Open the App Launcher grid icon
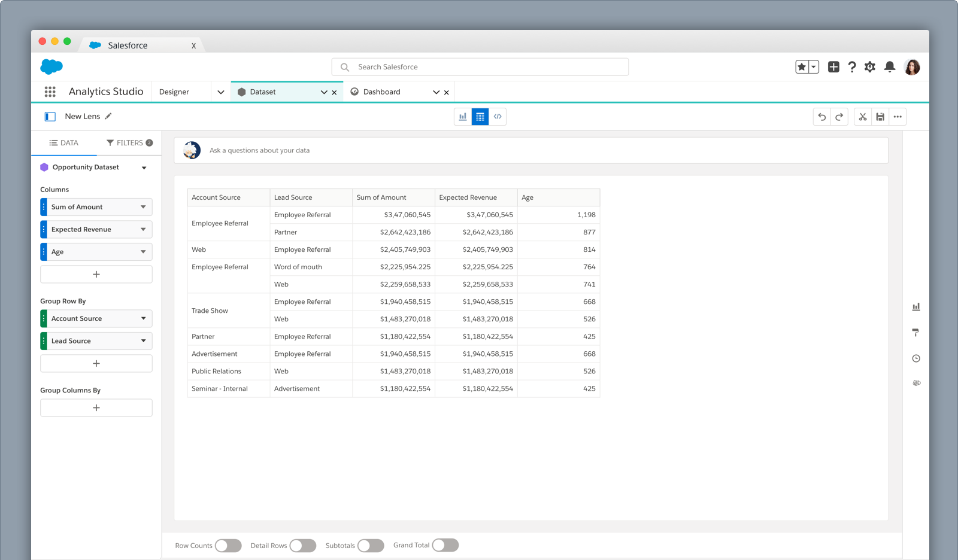This screenshot has height=560, width=958. (50, 92)
